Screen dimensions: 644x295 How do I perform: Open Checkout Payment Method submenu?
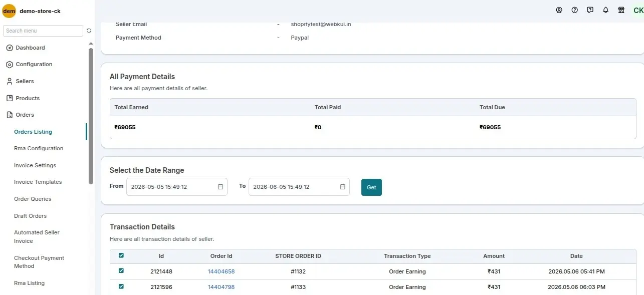coord(39,262)
